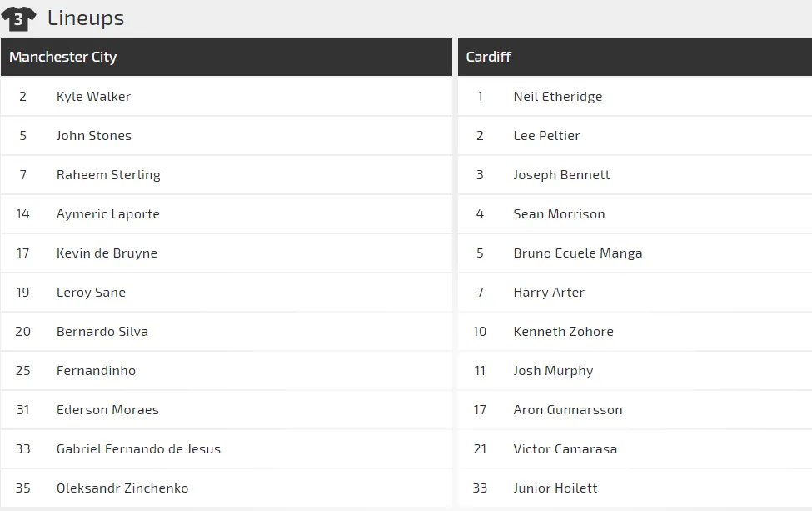This screenshot has width=812, height=511.
Task: Select the Cardiff team header
Action: 489,57
